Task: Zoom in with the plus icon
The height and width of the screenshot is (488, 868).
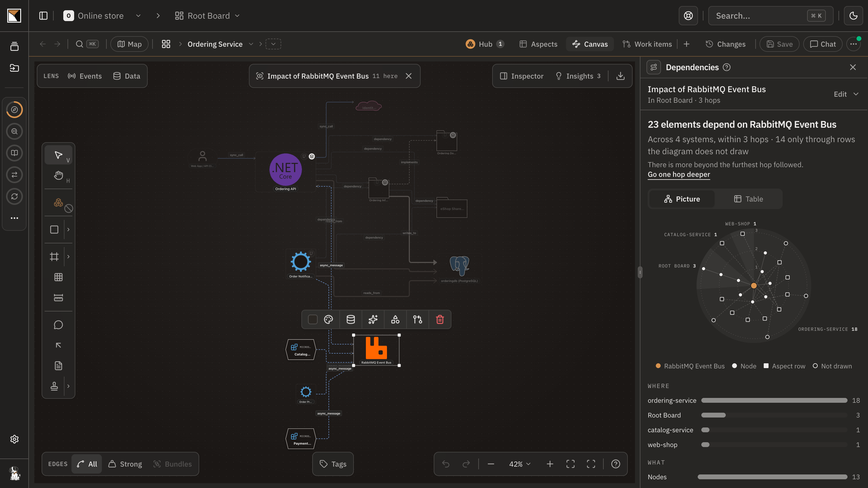Action: [550, 464]
